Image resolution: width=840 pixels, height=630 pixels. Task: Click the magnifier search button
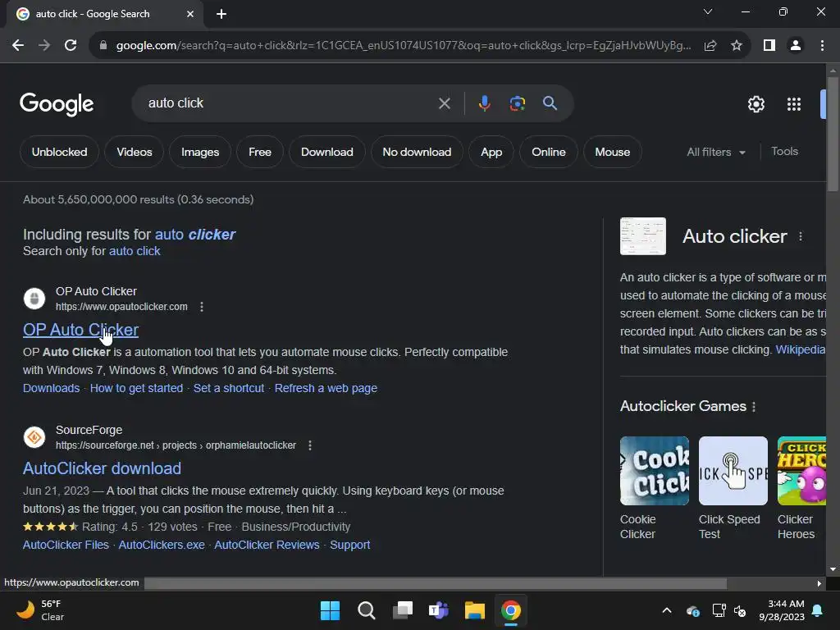(x=550, y=103)
